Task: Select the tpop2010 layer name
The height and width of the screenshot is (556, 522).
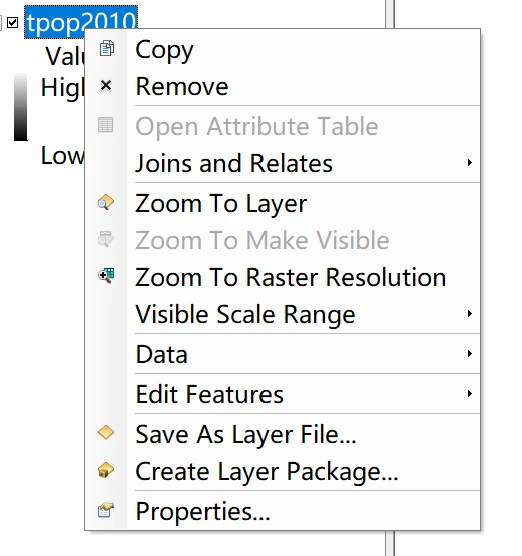Action: [81, 22]
